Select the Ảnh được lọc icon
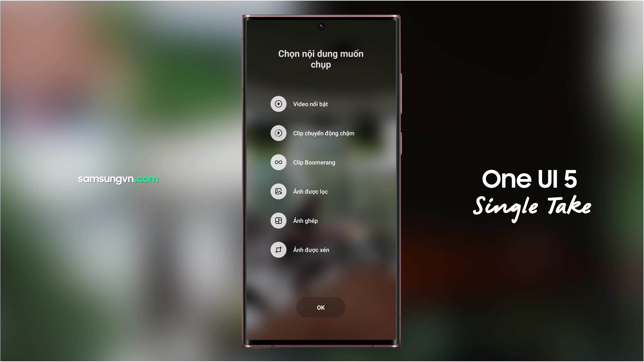Viewport: 644px width, 362px height. click(278, 191)
